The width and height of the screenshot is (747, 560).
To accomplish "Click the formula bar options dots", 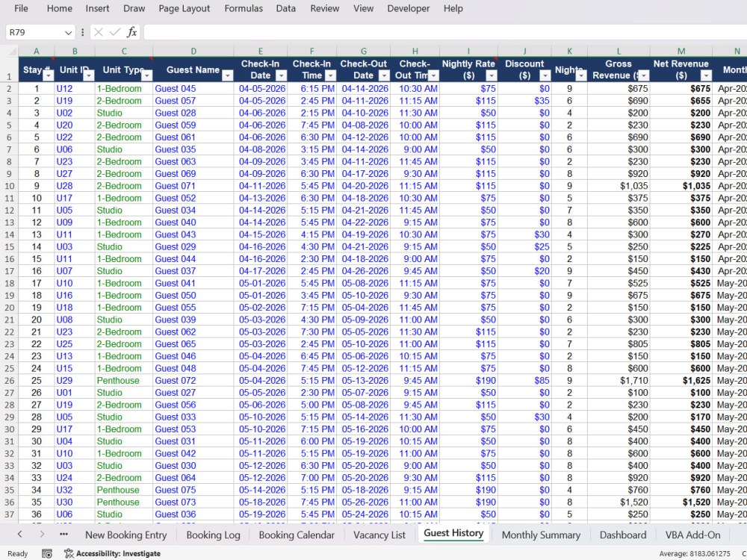I will [x=82, y=32].
